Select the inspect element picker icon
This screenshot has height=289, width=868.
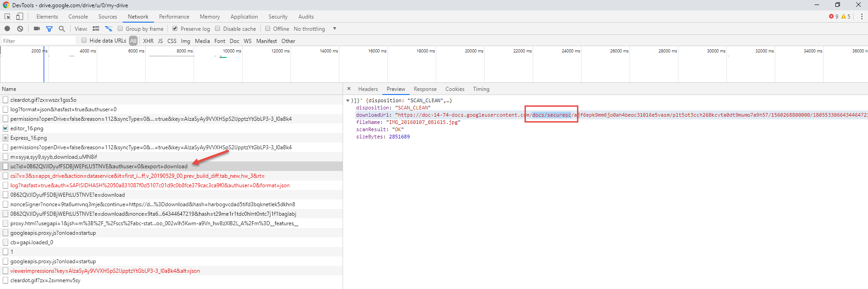click(7, 17)
